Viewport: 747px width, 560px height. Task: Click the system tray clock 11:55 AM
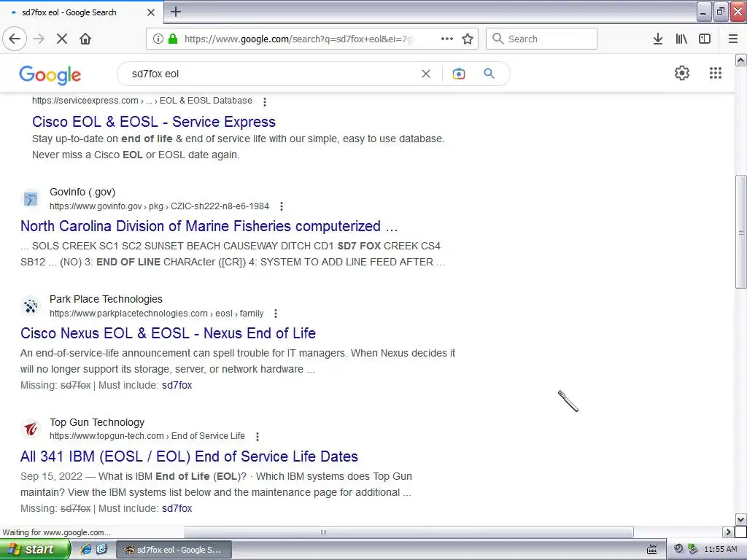click(720, 550)
